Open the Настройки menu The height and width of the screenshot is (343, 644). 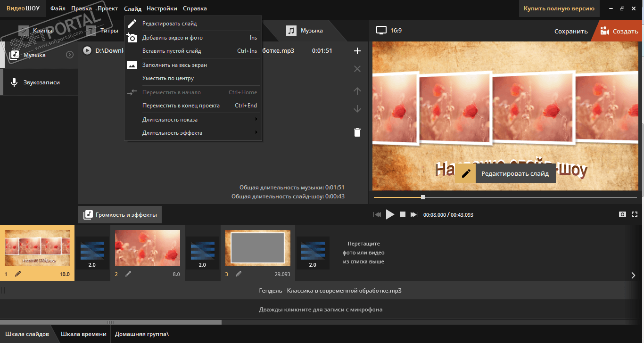pos(162,8)
